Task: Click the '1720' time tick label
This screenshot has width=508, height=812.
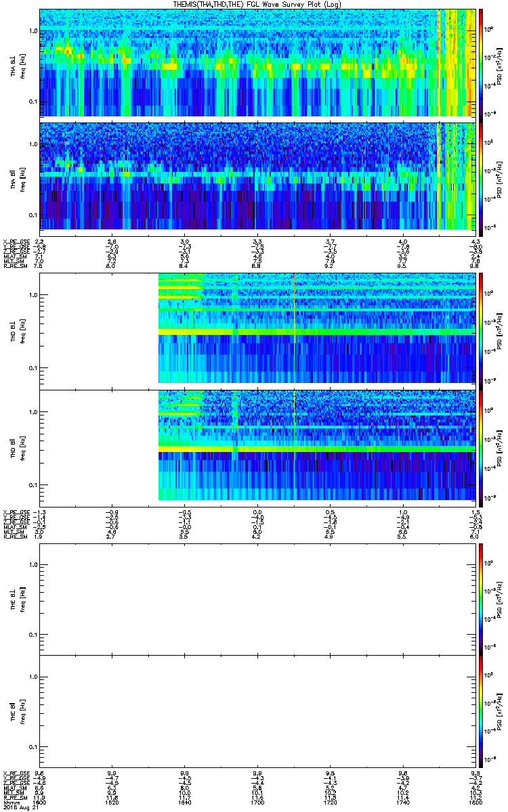Action: [x=331, y=802]
